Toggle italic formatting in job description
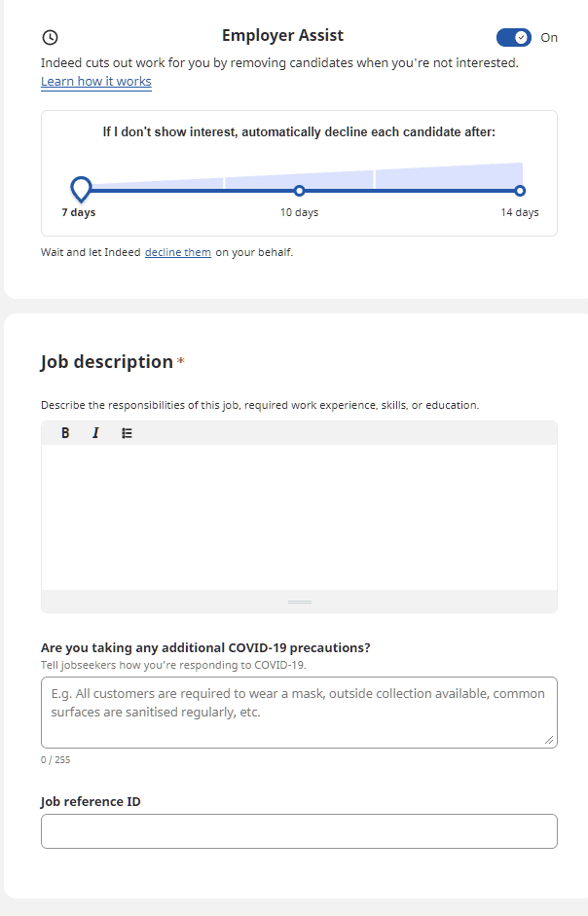The image size is (588, 916). click(x=95, y=433)
